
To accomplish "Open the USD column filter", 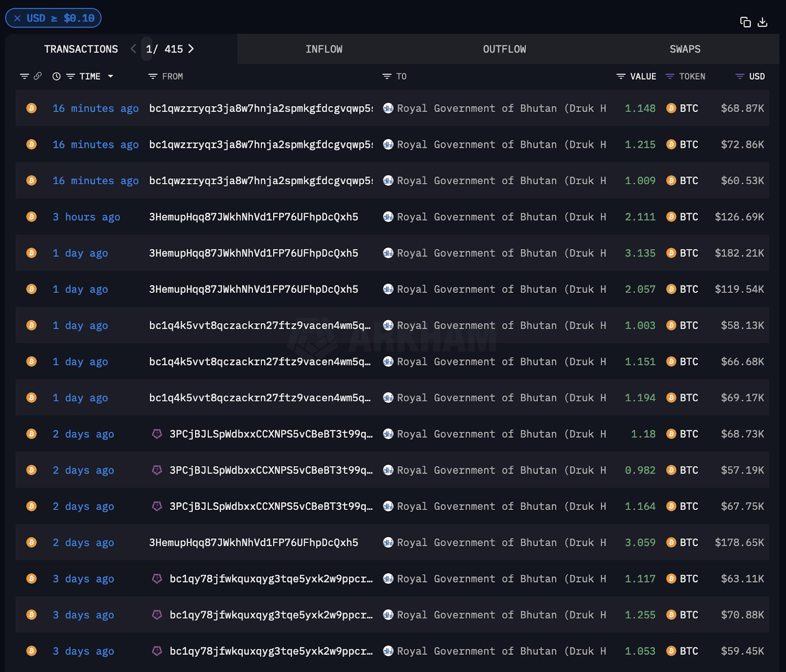I will (x=740, y=76).
